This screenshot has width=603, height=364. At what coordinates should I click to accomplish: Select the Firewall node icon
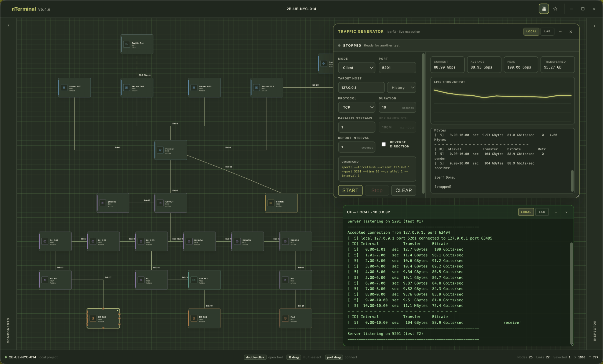[x=160, y=150]
